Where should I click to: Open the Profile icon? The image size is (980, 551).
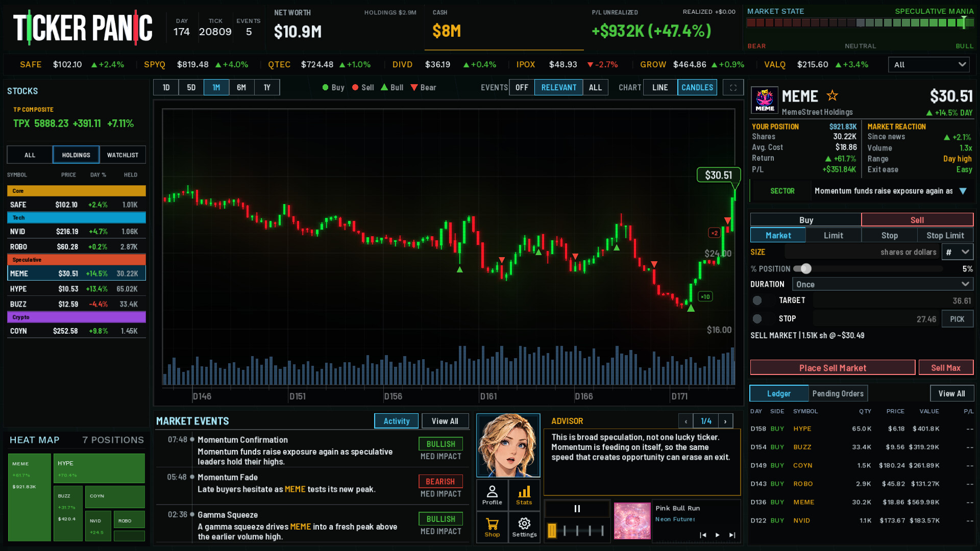tap(492, 495)
